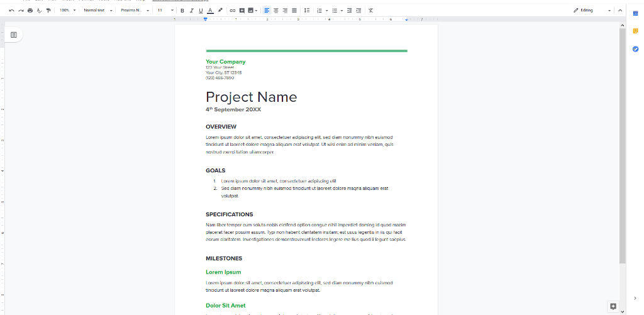Enable center alignment
Image resolution: width=644 pixels, height=315 pixels.
tap(276, 10)
